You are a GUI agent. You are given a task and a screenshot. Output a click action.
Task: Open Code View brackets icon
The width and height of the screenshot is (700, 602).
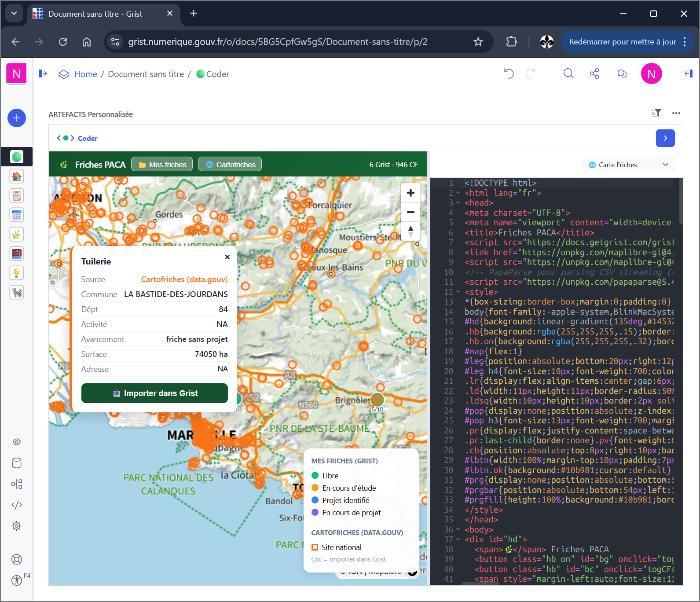(x=17, y=505)
